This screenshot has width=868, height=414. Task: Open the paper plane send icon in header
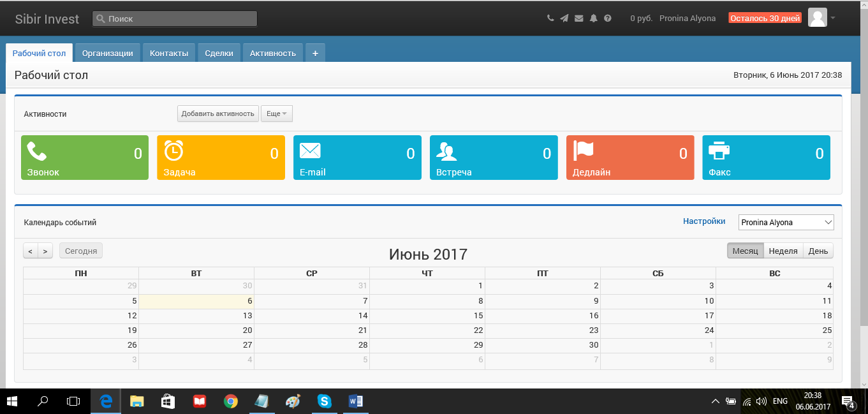pos(564,18)
